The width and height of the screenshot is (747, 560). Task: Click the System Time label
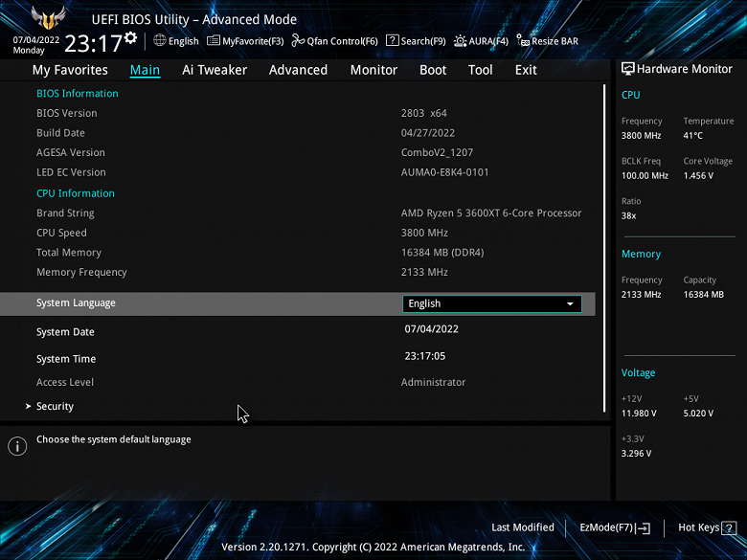coord(66,359)
